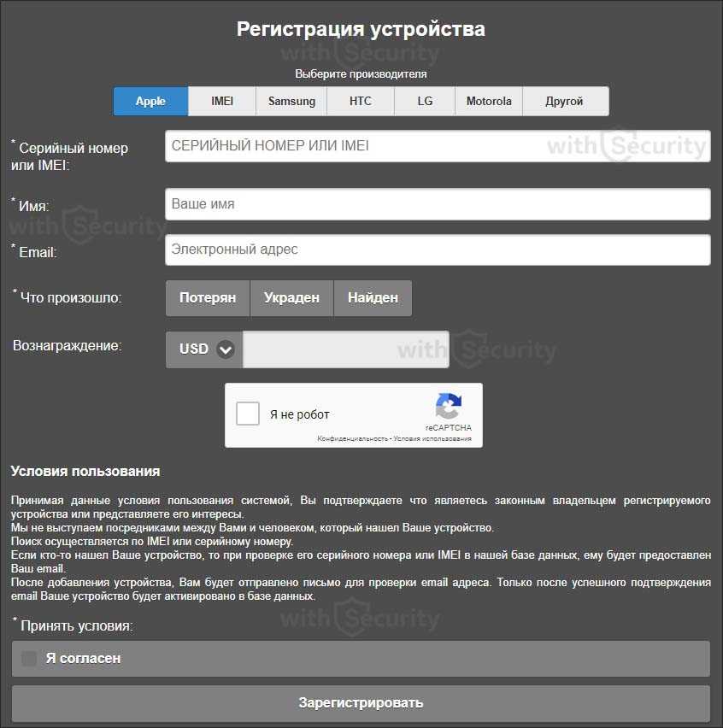723x728 pixels.
Task: Select the HTC manufacturer tab
Action: [x=361, y=101]
